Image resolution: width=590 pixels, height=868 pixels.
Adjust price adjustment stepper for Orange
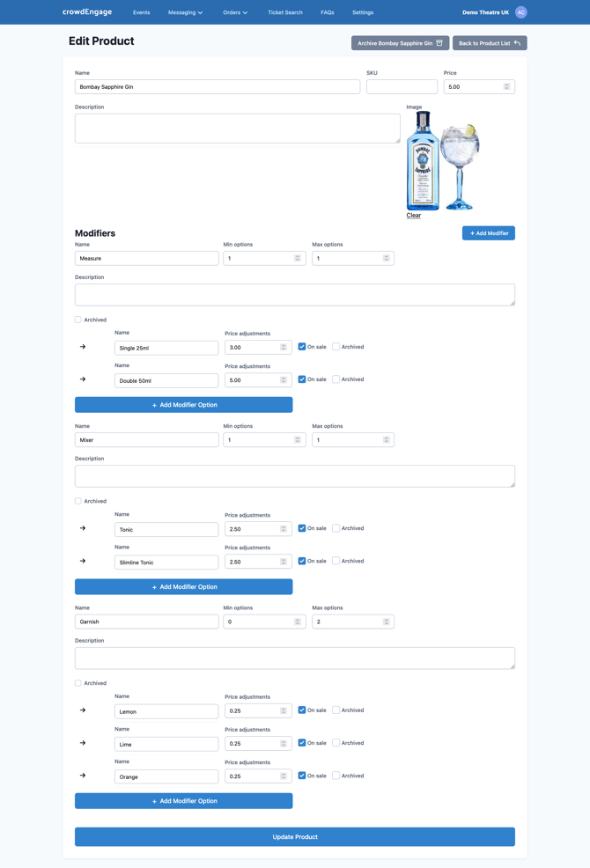pyautogui.click(x=283, y=776)
